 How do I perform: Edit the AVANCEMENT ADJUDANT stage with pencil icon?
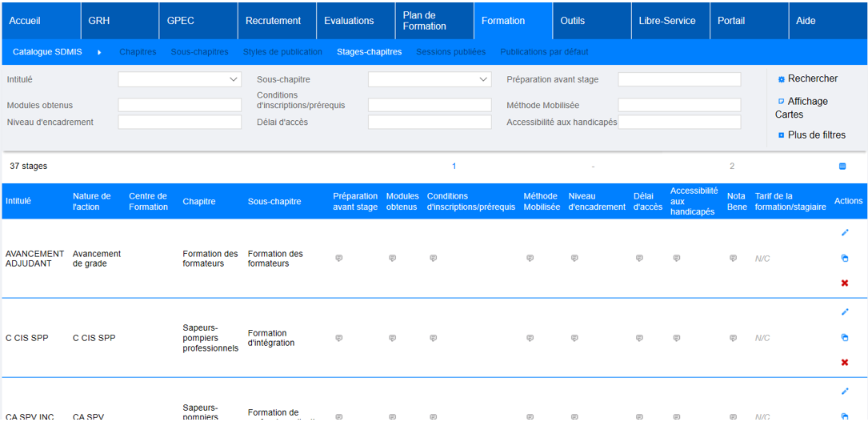click(x=845, y=233)
